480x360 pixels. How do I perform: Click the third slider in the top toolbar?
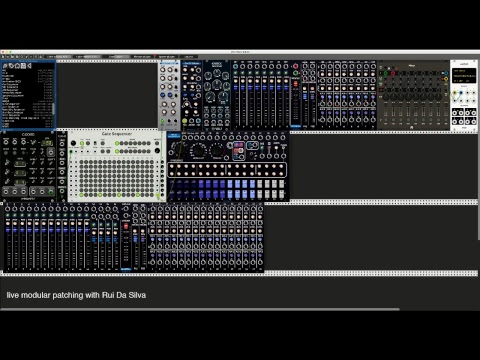(x=116, y=57)
